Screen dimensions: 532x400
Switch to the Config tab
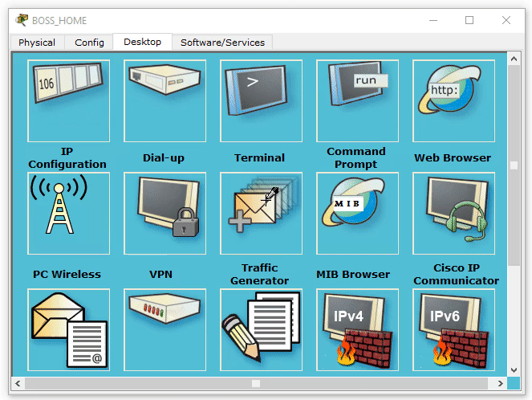pyautogui.click(x=89, y=43)
